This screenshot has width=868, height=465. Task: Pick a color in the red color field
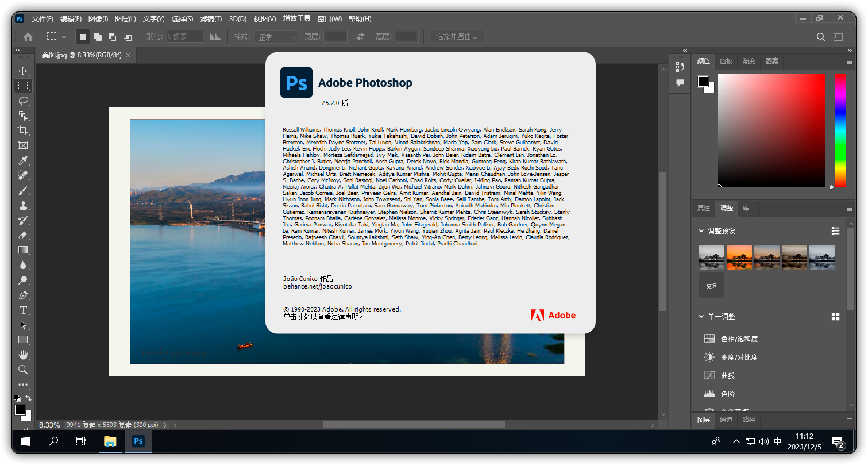pos(771,130)
